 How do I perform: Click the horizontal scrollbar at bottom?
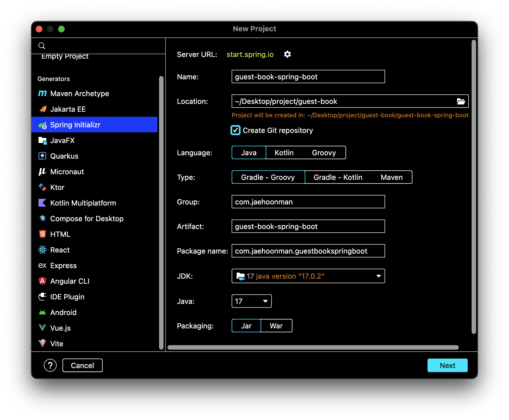313,347
